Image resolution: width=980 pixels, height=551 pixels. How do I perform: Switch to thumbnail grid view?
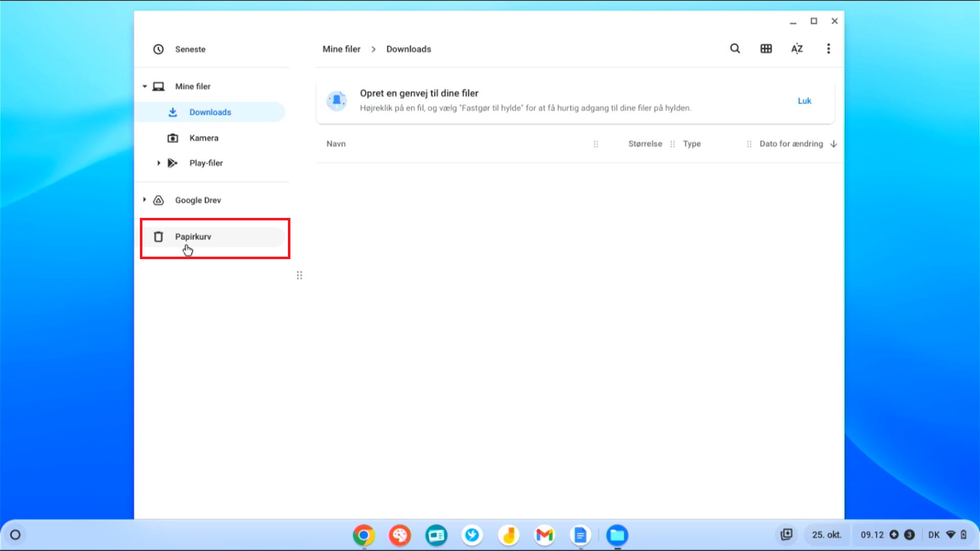click(766, 48)
